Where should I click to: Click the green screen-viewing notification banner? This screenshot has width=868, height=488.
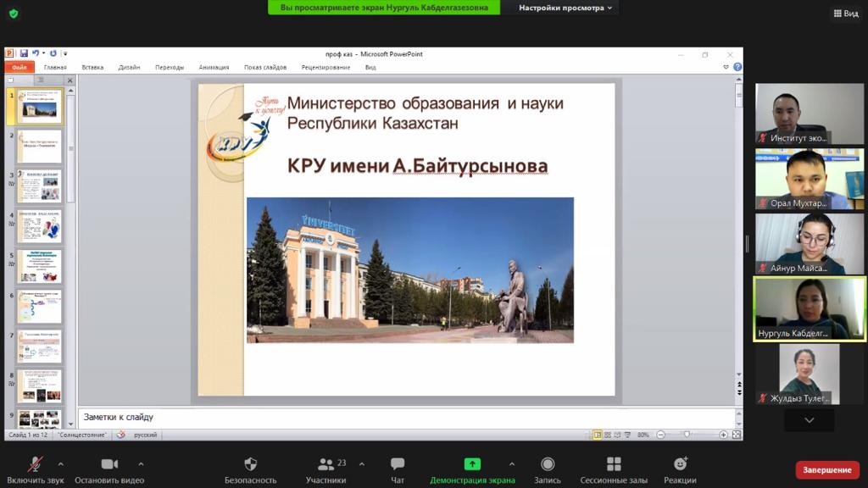[x=384, y=7]
